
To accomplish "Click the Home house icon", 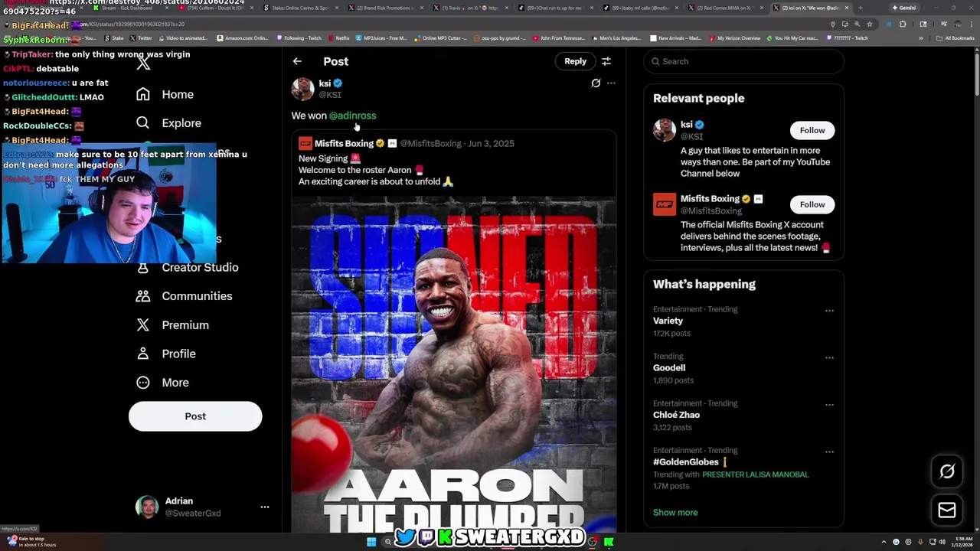I will (x=143, y=94).
